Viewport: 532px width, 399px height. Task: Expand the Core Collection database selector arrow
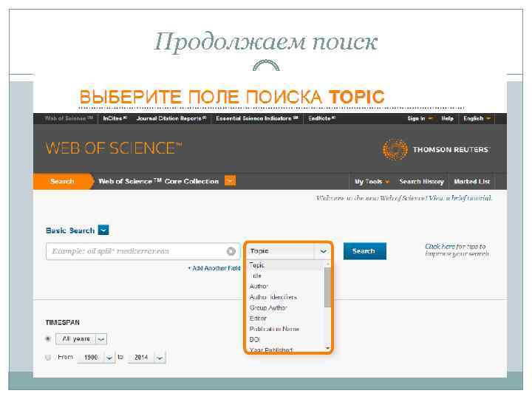click(230, 181)
